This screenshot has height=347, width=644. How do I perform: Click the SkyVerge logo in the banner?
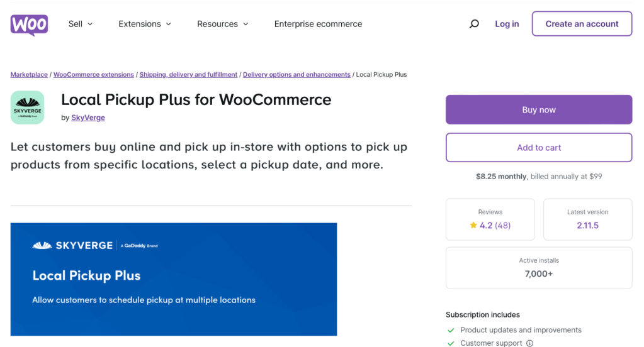72,245
